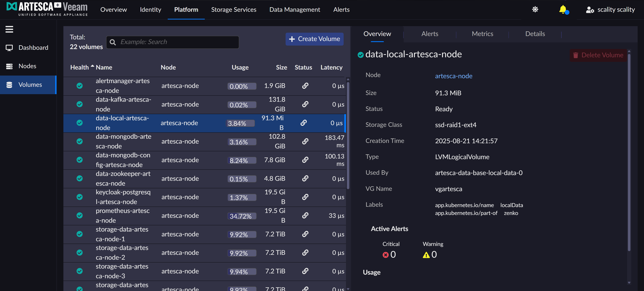Screen dimensions: 644x291
Task: Follow the artesca-node link in details
Action: (453, 76)
